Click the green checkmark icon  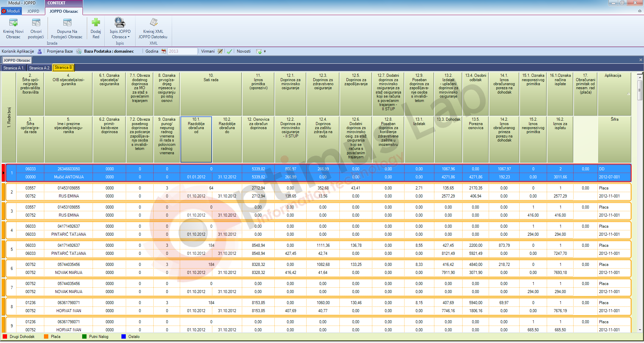(x=229, y=51)
